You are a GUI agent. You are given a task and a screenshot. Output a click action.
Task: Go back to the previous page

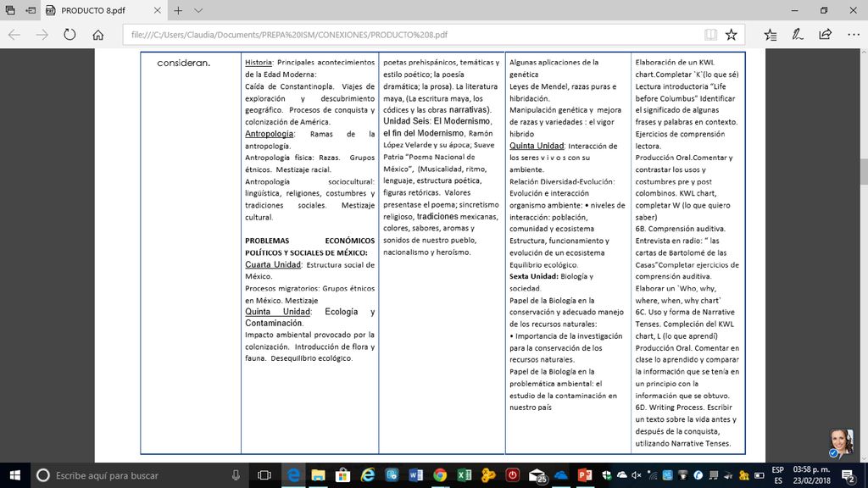pos(14,35)
